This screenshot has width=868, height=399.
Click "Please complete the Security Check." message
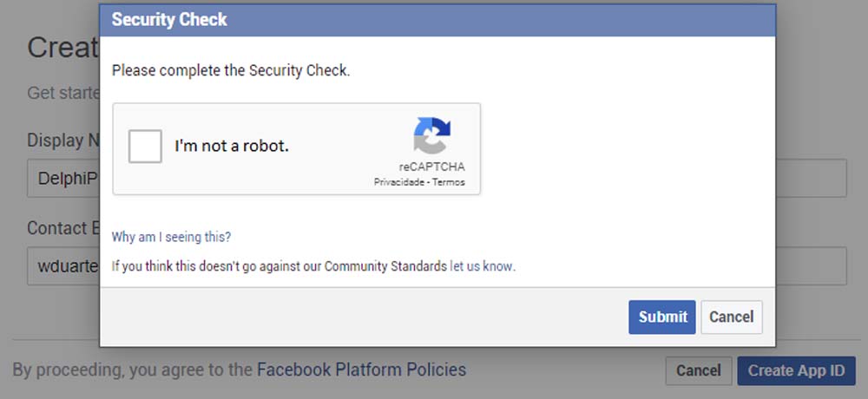[x=231, y=70]
